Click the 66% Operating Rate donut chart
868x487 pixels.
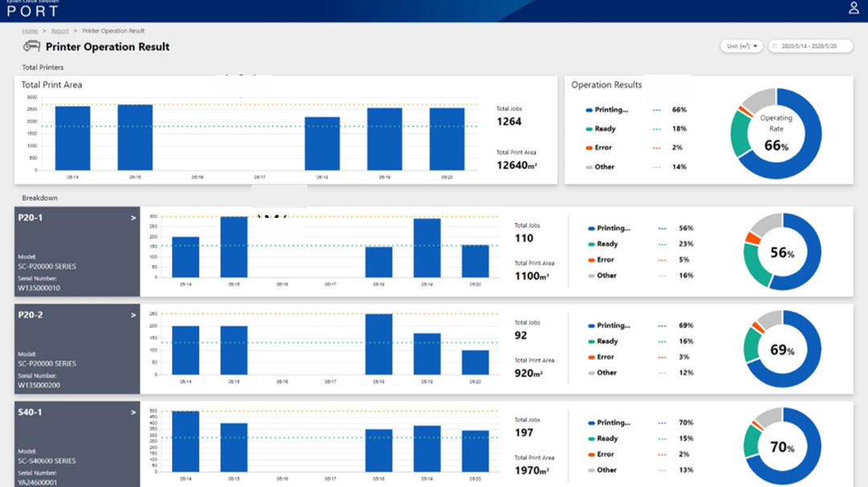point(776,133)
